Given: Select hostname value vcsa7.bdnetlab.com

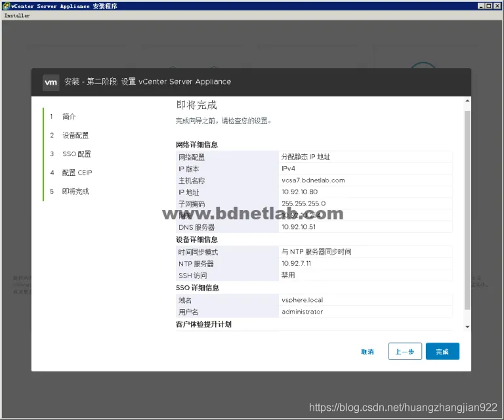Looking at the screenshot, I should 313,180.
